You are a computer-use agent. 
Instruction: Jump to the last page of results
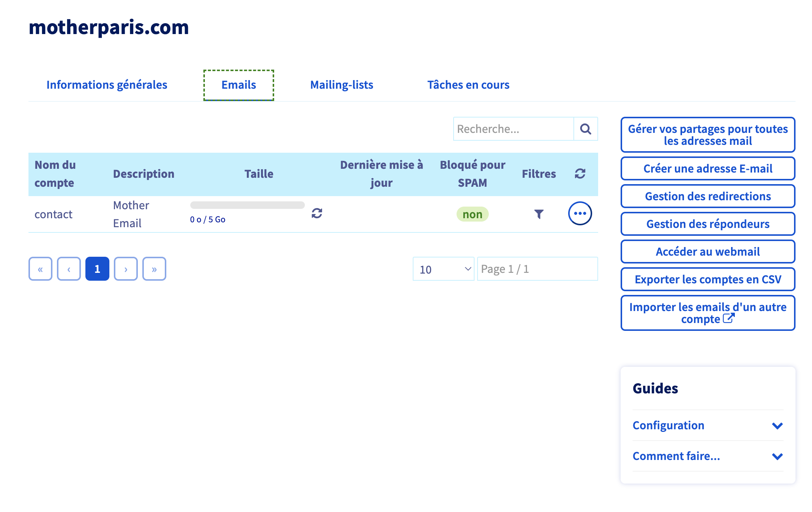(x=154, y=269)
